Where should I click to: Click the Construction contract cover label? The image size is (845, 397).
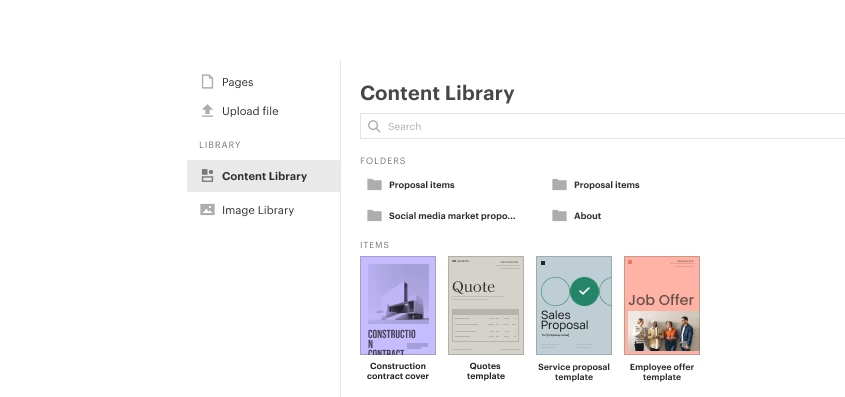[398, 371]
